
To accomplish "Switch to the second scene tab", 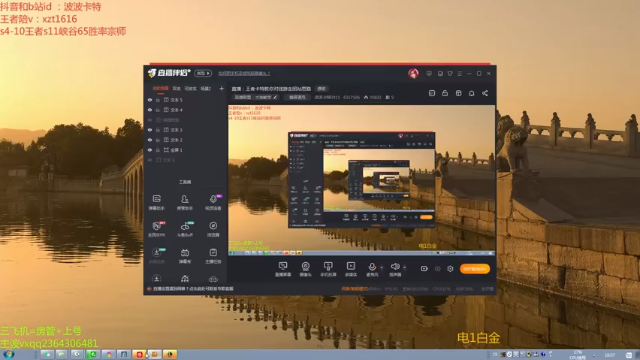I will [177, 88].
